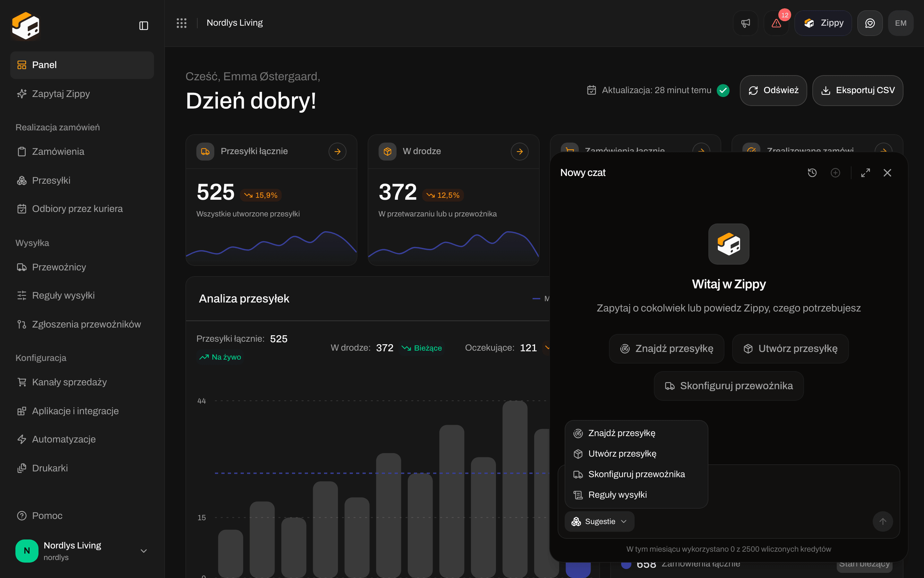This screenshot has height=578, width=924.
Task: Click Nordlys Living breadcrumb in header
Action: [235, 23]
